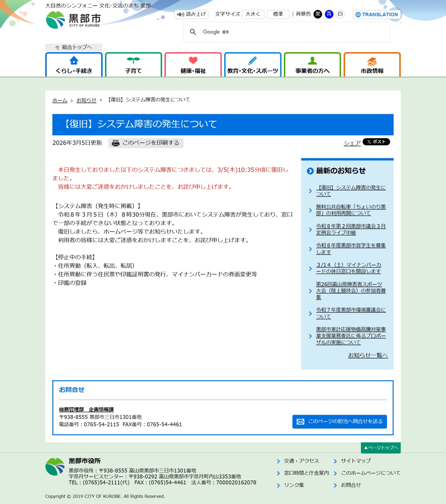Click the お知らせ breadcrumb link
Image resolution: width=446 pixels, height=504 pixels.
coord(86,100)
